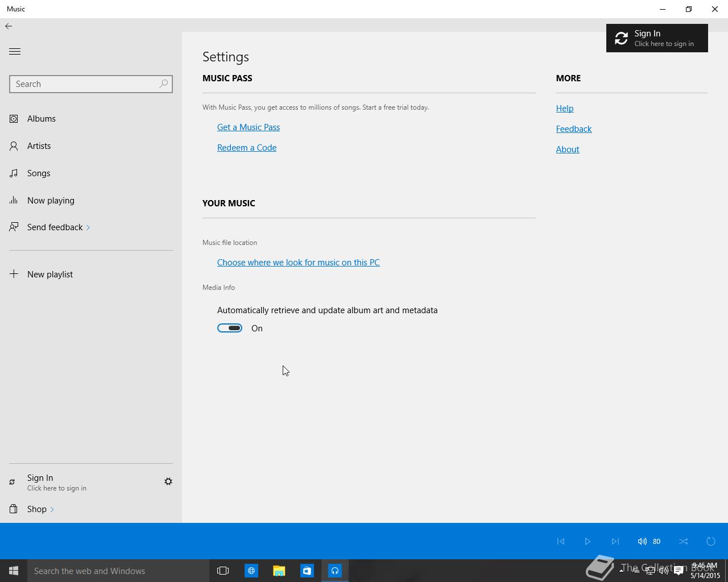Viewport: 728px width, 582px height.
Task: Click the Now playing bars icon
Action: point(14,200)
